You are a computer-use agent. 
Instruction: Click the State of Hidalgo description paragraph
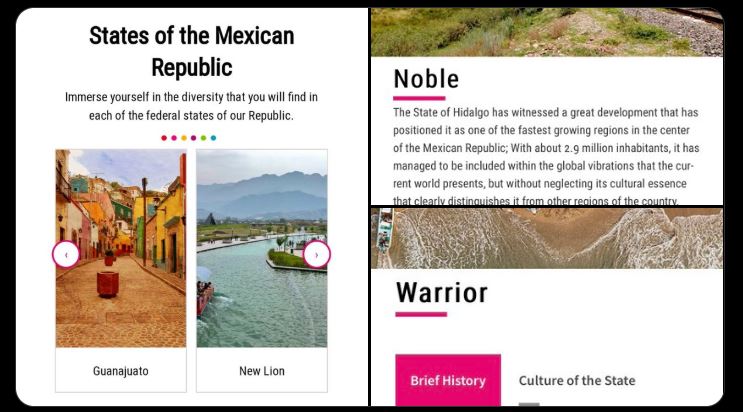[546, 156]
